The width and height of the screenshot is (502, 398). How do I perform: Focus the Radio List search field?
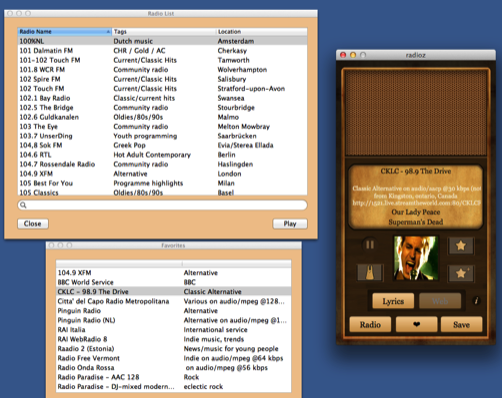(x=162, y=205)
